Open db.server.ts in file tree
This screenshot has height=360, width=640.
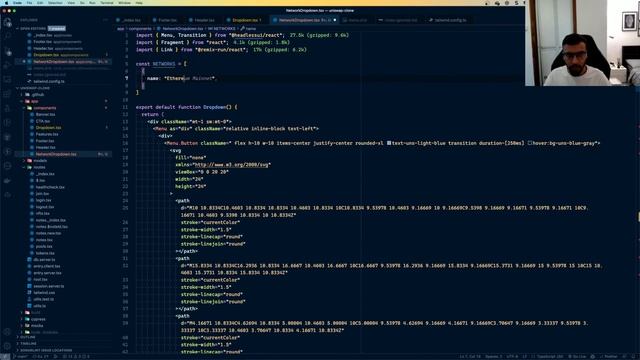(x=44, y=259)
